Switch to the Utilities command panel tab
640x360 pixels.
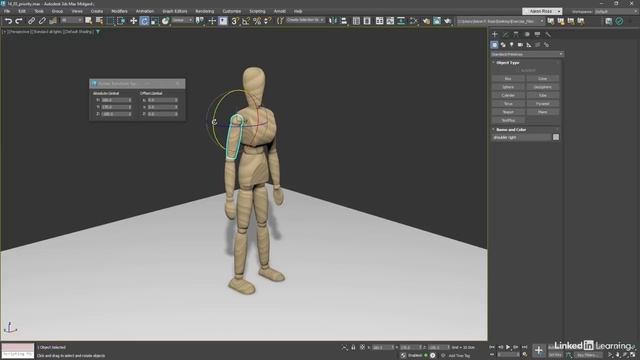click(x=548, y=34)
